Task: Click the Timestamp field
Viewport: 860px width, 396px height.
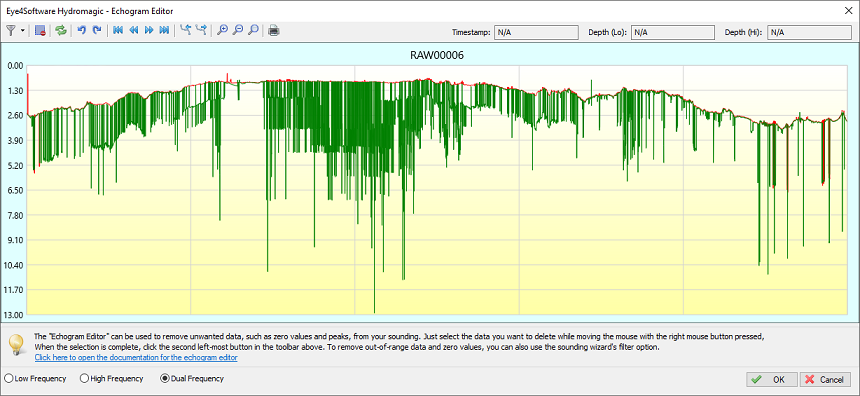Action: (x=536, y=32)
